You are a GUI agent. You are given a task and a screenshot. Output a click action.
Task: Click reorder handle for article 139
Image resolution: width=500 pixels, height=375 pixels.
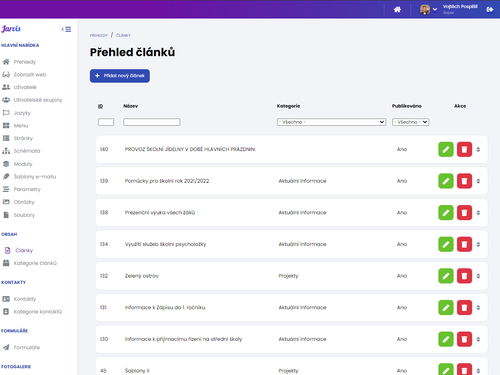478,181
